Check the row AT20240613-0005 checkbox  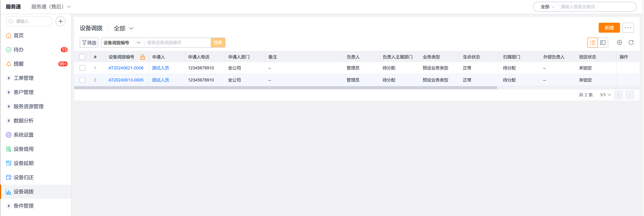tap(82, 80)
